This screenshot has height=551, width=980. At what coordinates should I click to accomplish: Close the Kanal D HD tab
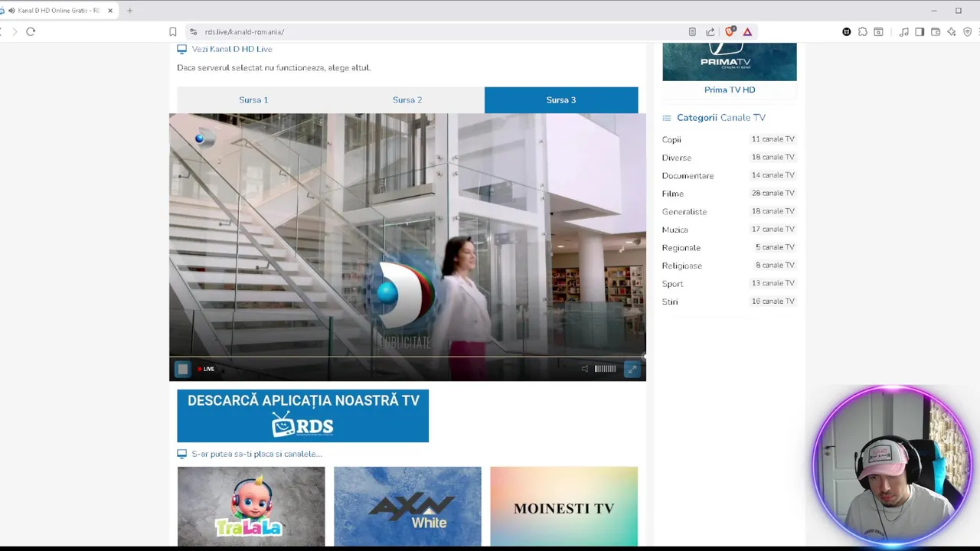click(x=110, y=10)
